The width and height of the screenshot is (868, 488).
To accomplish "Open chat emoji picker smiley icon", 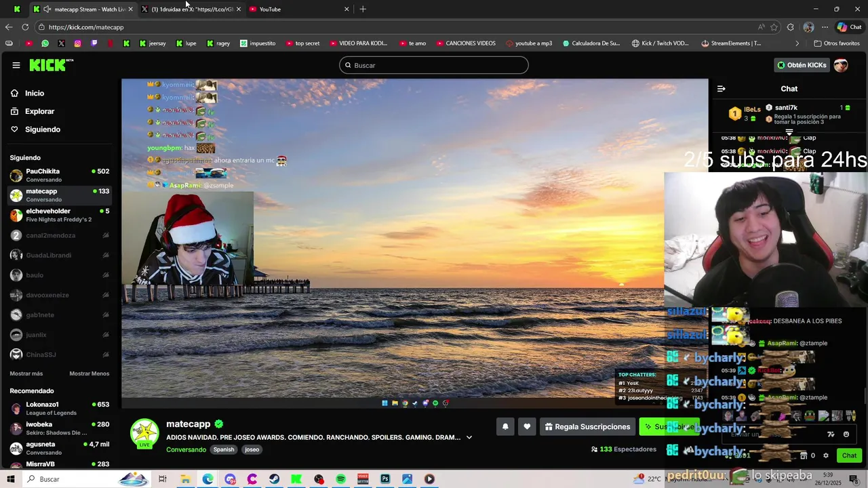I will (x=846, y=434).
